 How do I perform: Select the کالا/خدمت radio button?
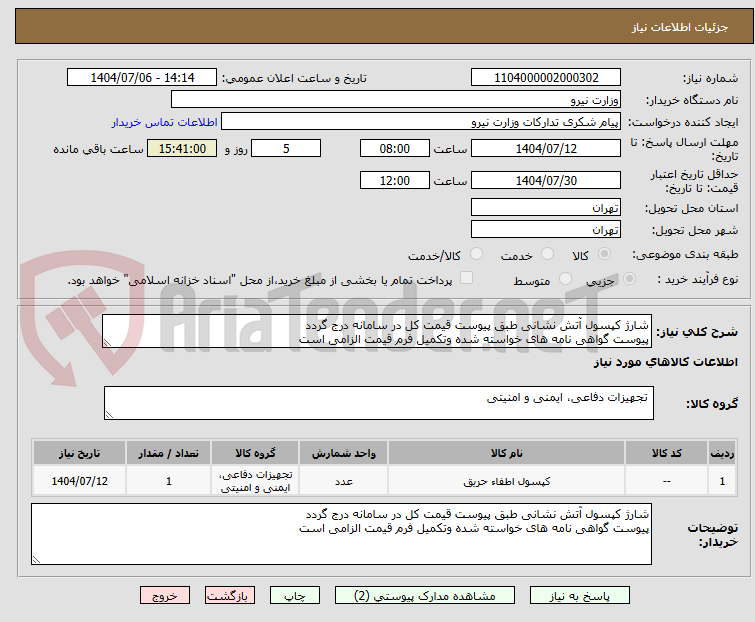tap(476, 254)
